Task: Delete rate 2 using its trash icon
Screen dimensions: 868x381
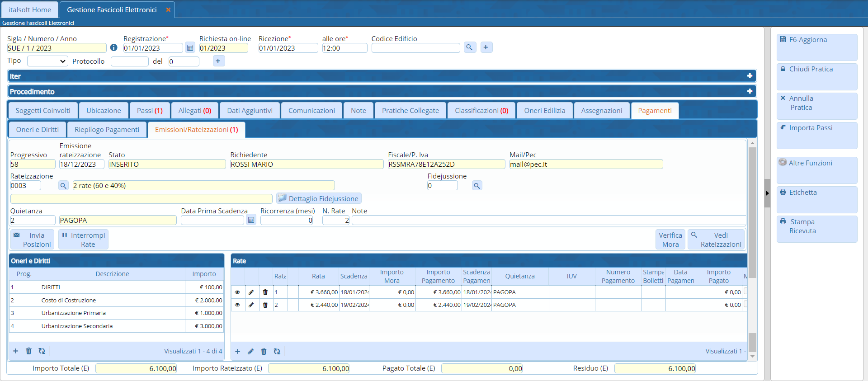Action: point(265,305)
